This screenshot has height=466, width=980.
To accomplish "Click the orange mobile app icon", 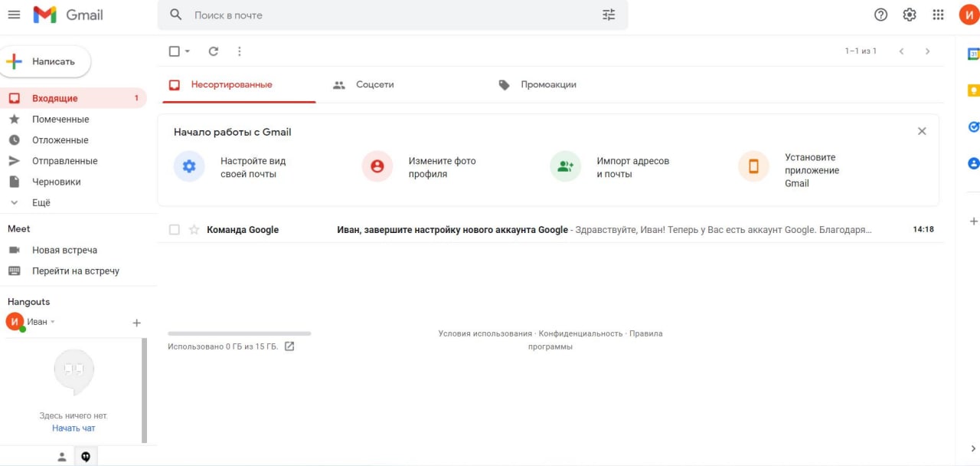I will pos(753,166).
